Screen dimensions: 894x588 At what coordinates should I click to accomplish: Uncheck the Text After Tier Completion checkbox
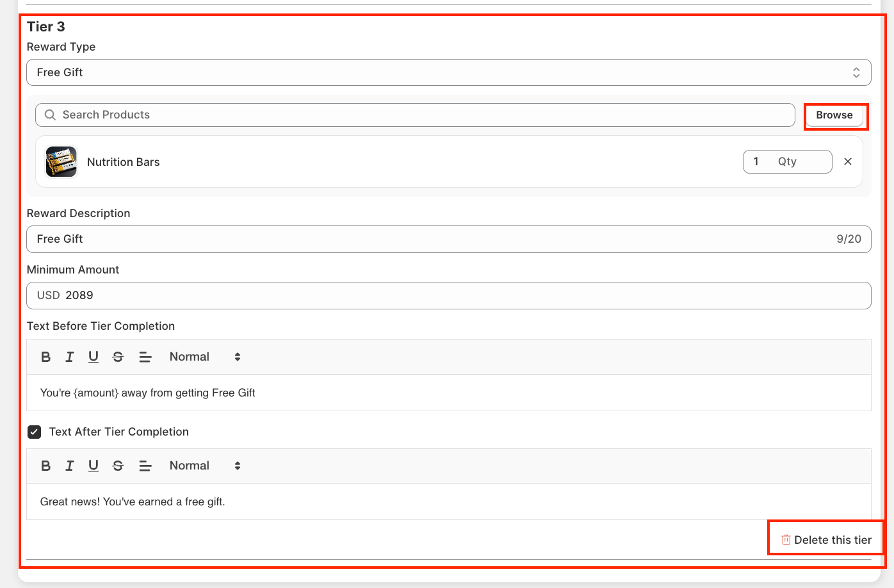35,432
